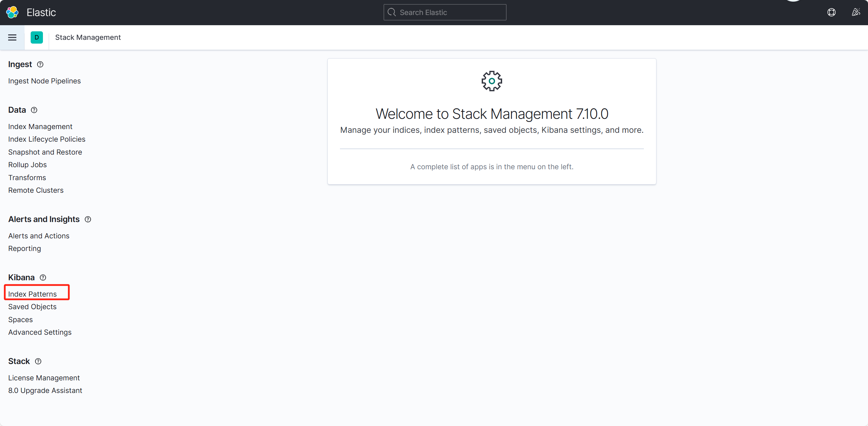Click Alerts and Insights help icon

pyautogui.click(x=88, y=219)
